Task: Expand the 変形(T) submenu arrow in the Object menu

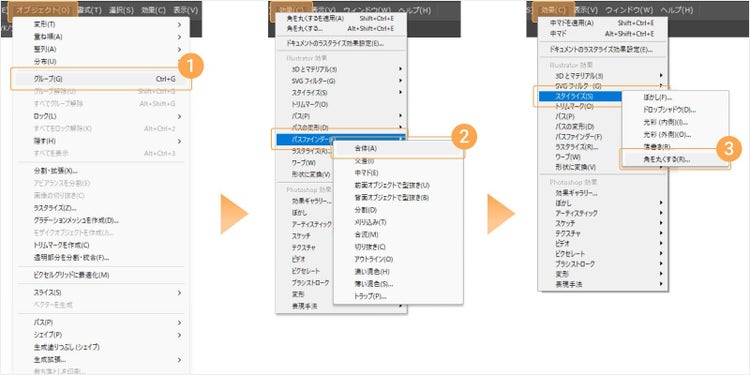Action: tap(179, 24)
